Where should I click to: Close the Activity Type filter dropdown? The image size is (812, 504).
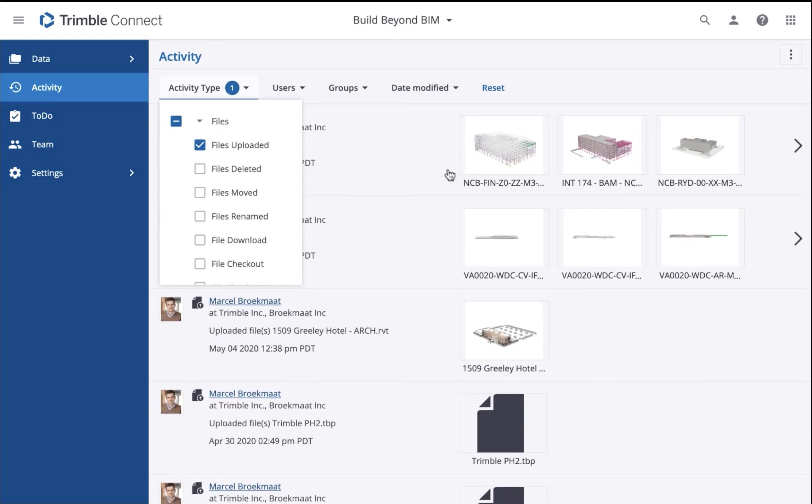coord(209,88)
